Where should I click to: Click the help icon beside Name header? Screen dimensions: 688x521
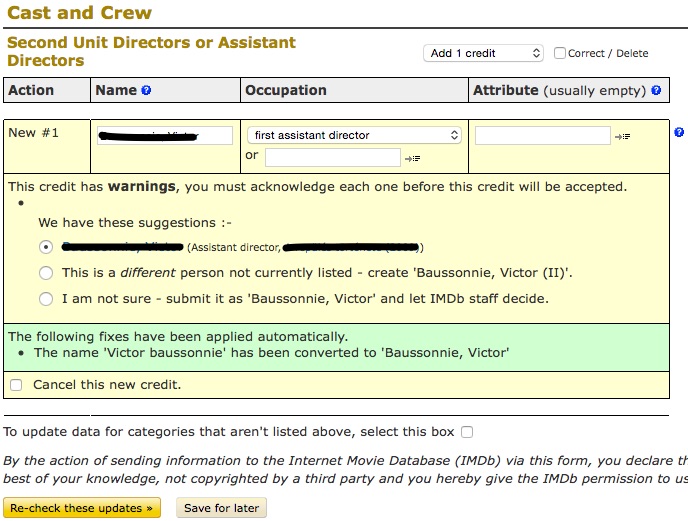pyautogui.click(x=146, y=91)
